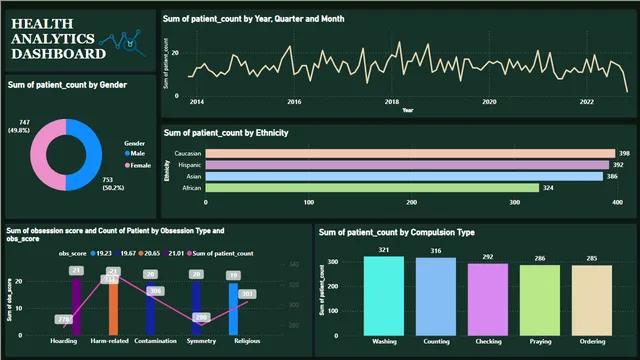Screen dimensions: 640x360
Task: Select the beige Ordering compulsion bar
Action: pos(592,300)
